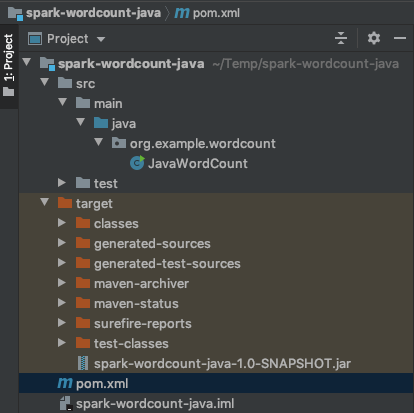Click the surefire-reports folder icon
This screenshot has height=413, width=414.
pos(83,323)
